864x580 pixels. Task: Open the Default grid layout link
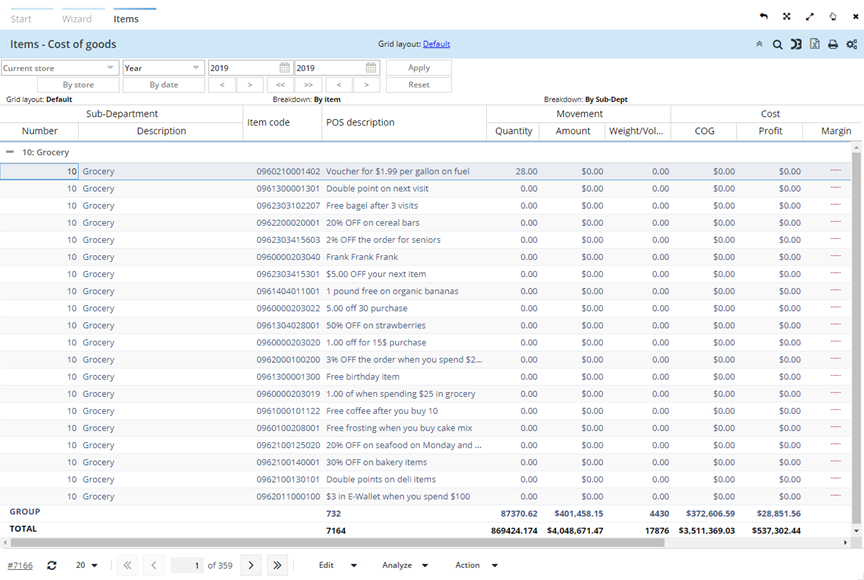click(x=436, y=44)
